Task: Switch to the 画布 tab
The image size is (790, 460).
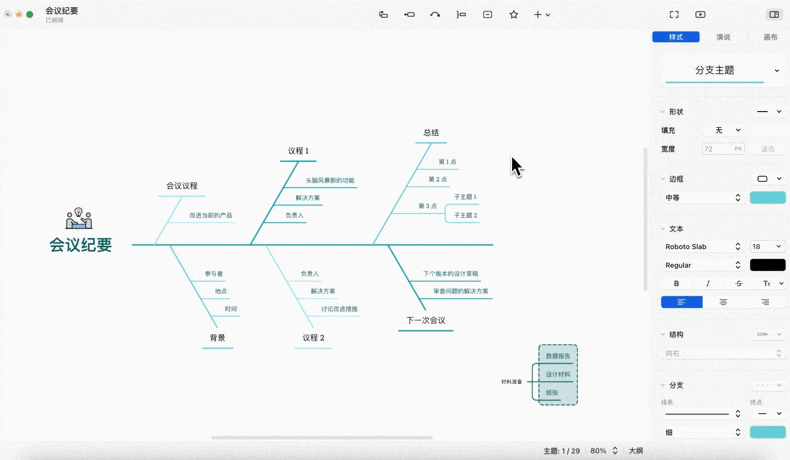Action: 770,37
